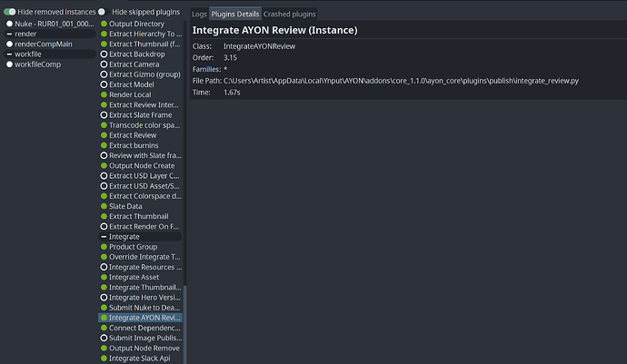Click green status dot of Product Group
This screenshot has height=364, width=627.
(x=104, y=247)
